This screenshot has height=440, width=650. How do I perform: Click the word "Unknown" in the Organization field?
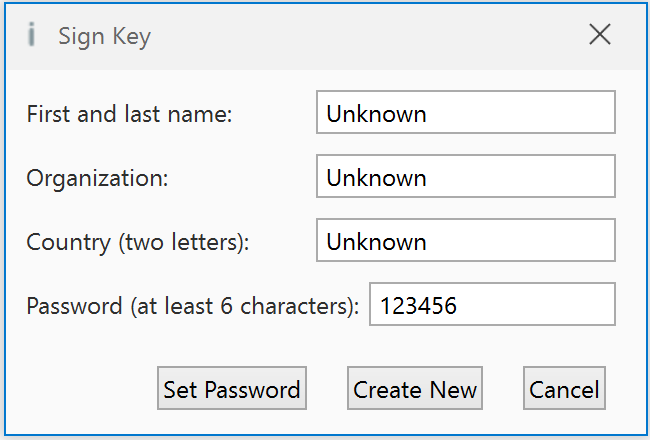(376, 178)
